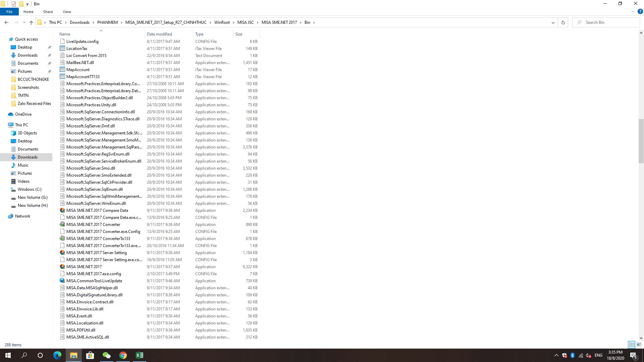
Task: Select Microsoft.SqlServer.Smo.dll file
Action: [x=91, y=168]
